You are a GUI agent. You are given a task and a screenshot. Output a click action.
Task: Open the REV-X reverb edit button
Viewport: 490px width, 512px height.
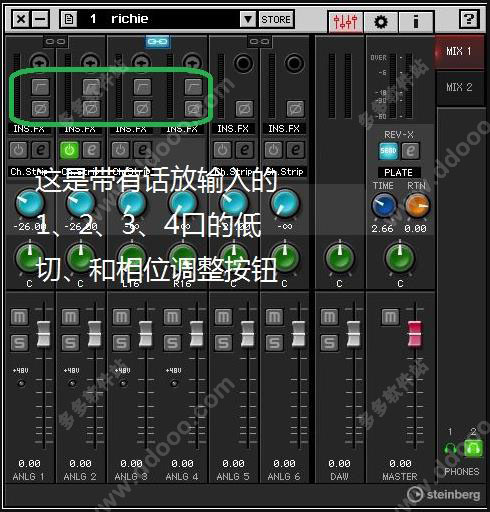coord(410,151)
